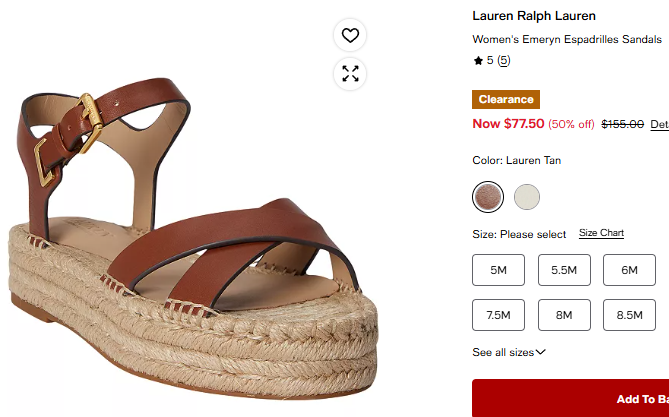Open the Size Chart link
Screen dimensions: 669x417
coord(601,233)
